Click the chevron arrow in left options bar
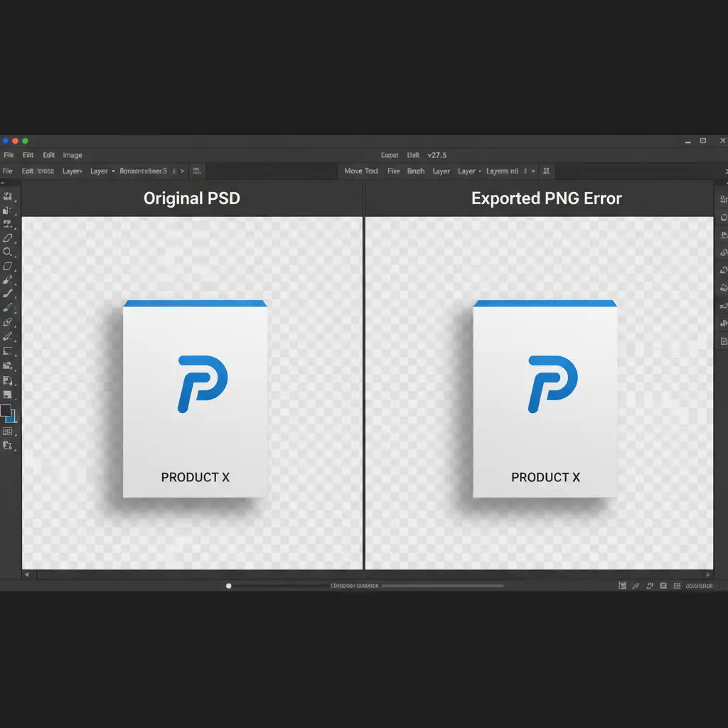Viewport: 728px width, 728px height. point(183,171)
